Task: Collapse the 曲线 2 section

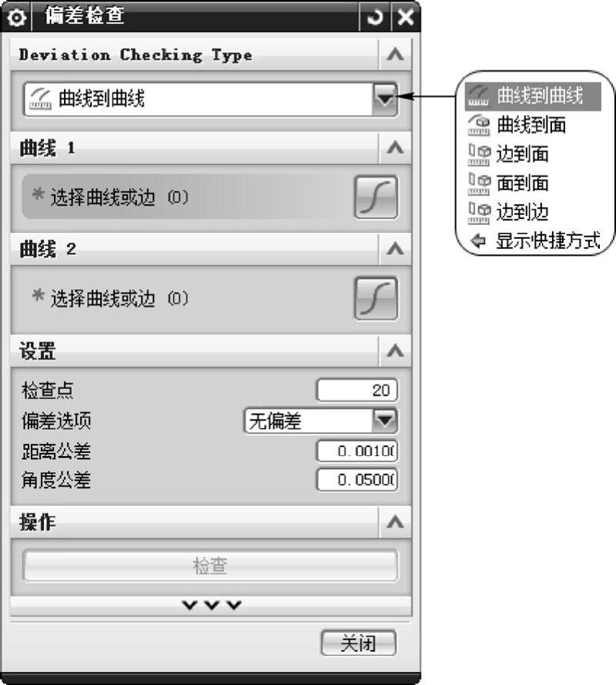Action: (395, 249)
